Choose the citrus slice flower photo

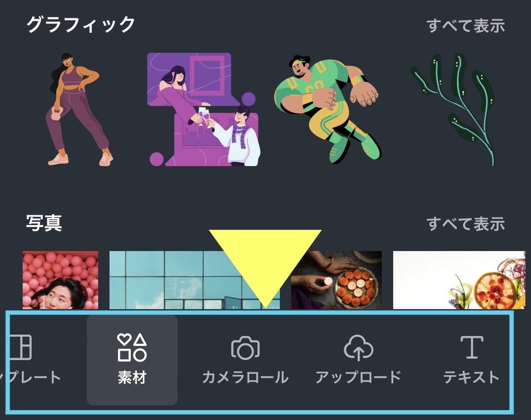pos(459,280)
